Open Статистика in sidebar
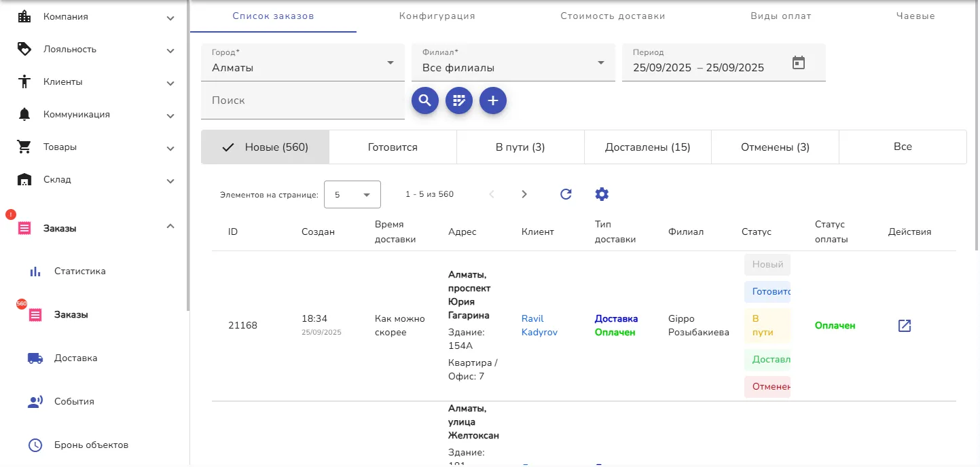Viewport: 980px width, 467px height. [x=79, y=272]
